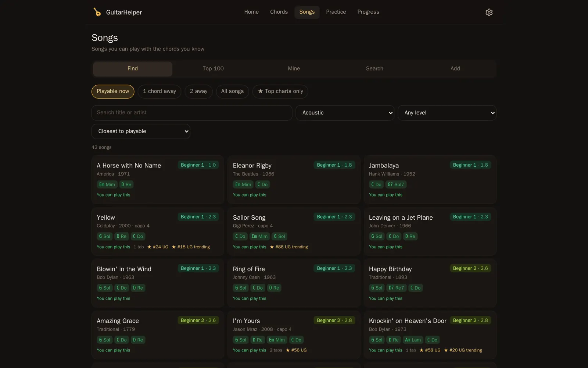Click the #24 UG chart badge on Yellow
Screen dimensions: 588x368
(x=158, y=247)
